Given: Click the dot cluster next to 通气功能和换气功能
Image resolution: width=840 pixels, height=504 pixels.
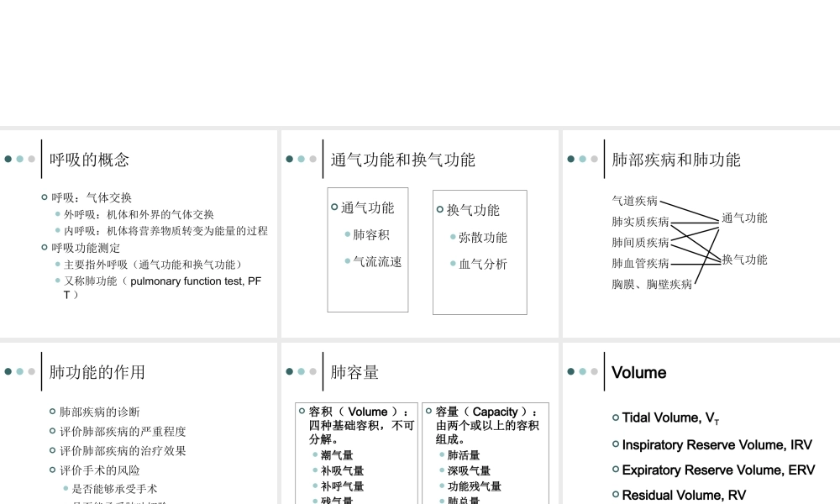Looking at the screenshot, I should [302, 158].
